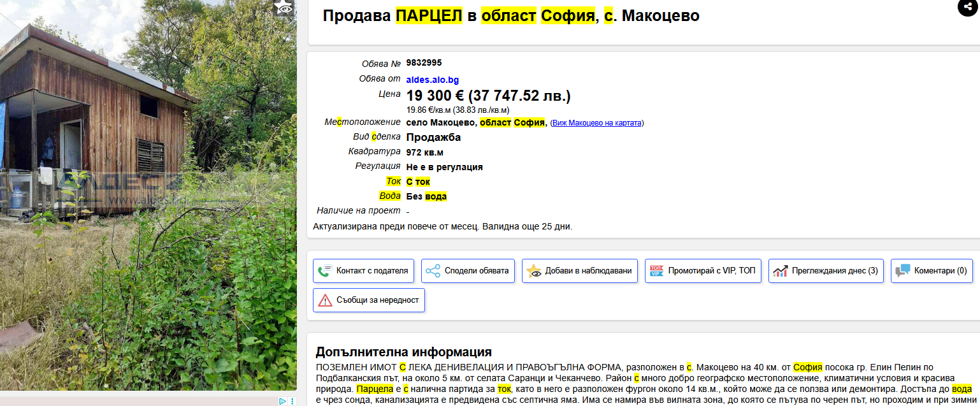Open the aldes.alo.bg advertiser link
This screenshot has width=980, height=406.
click(x=432, y=80)
